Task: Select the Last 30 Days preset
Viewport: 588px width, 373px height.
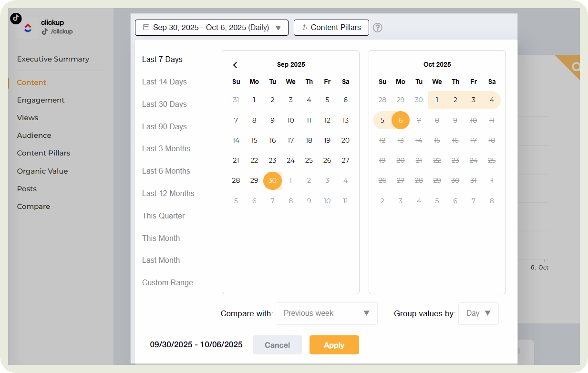Action: pos(165,104)
